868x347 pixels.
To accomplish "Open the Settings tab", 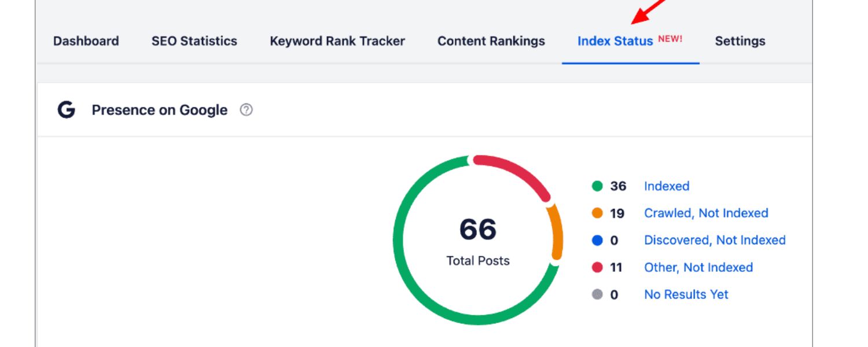I will pos(741,41).
